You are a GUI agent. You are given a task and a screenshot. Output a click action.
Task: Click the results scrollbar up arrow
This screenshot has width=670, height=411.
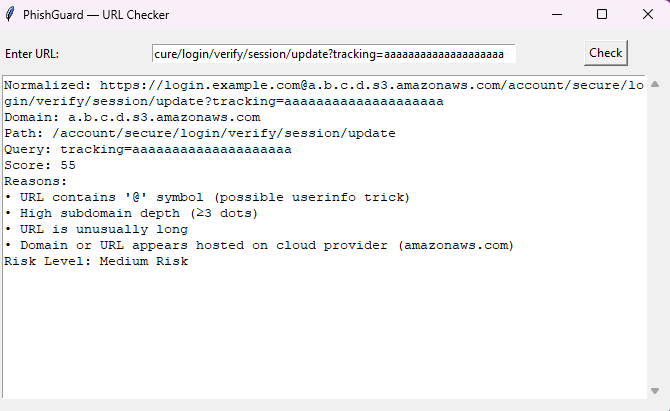655,84
